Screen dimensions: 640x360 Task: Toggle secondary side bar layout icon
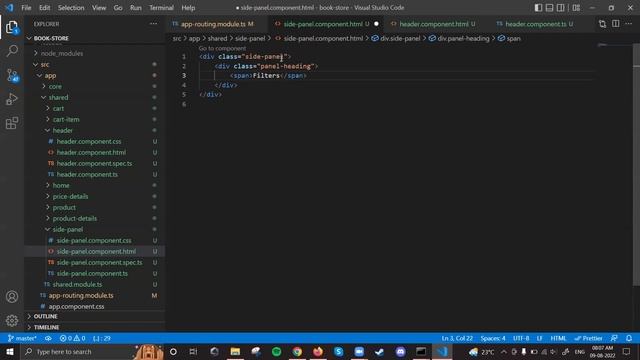(x=561, y=8)
